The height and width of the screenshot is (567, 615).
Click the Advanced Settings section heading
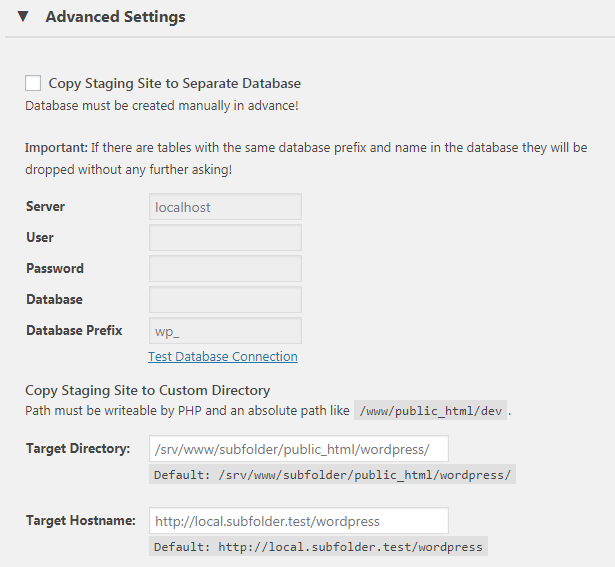point(115,17)
